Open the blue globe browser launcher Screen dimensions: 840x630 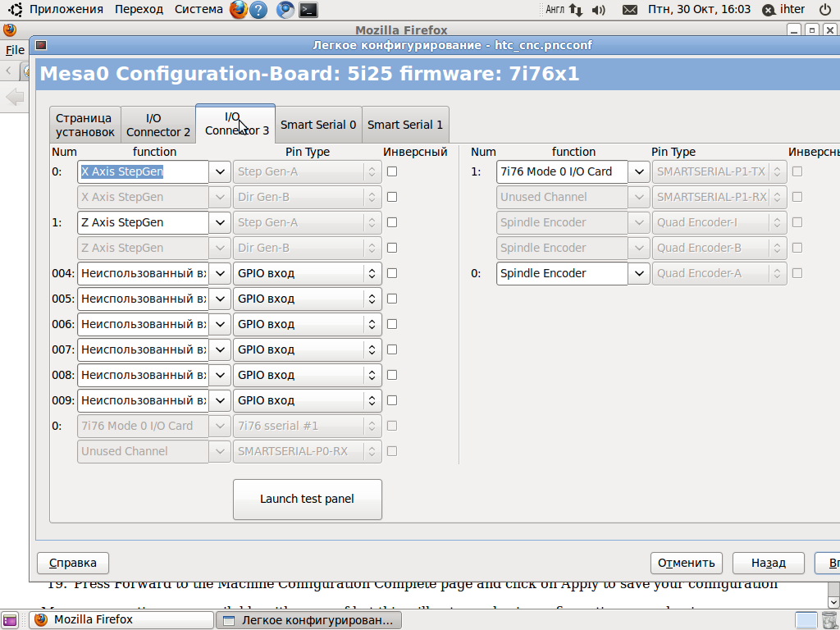(x=285, y=10)
